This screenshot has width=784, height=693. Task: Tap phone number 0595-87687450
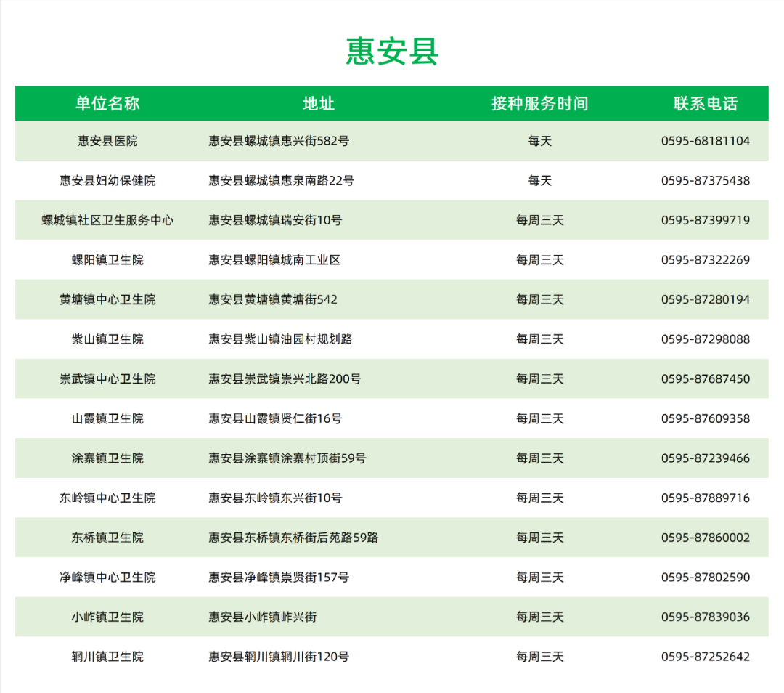coord(705,378)
